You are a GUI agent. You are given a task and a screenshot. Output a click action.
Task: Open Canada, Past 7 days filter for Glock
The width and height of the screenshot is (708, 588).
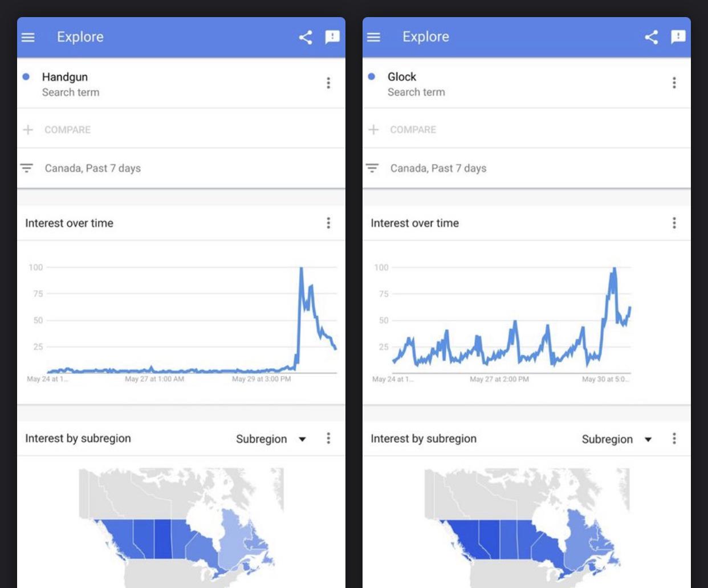(438, 168)
